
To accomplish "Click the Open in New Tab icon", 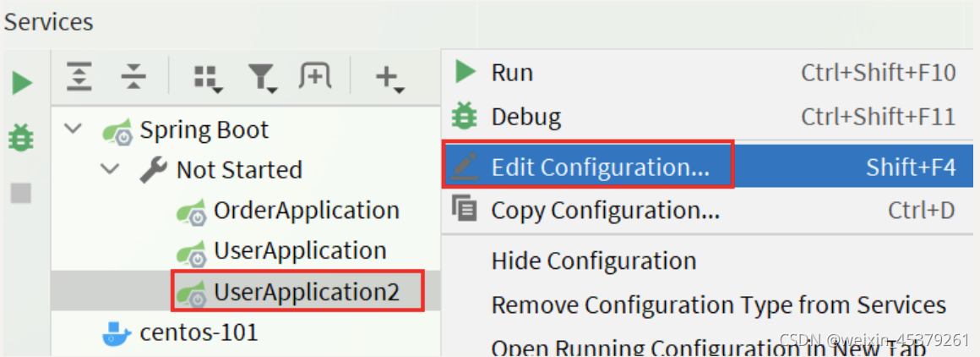I will [x=315, y=78].
